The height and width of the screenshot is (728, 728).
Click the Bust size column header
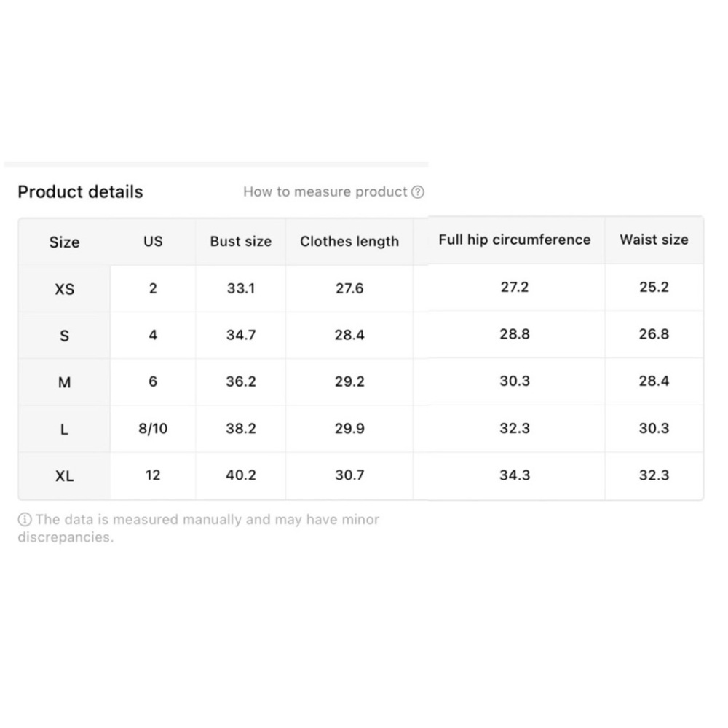pyautogui.click(x=240, y=242)
